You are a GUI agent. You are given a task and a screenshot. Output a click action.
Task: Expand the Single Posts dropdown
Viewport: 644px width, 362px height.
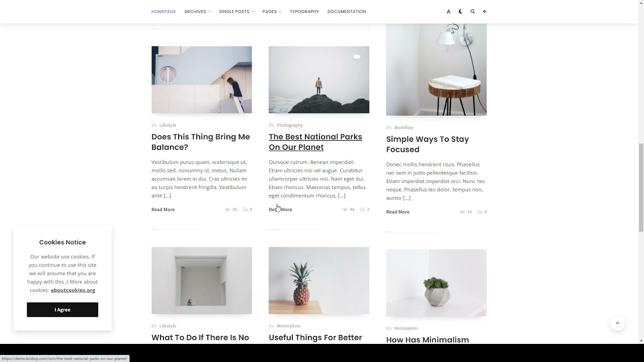click(236, 12)
